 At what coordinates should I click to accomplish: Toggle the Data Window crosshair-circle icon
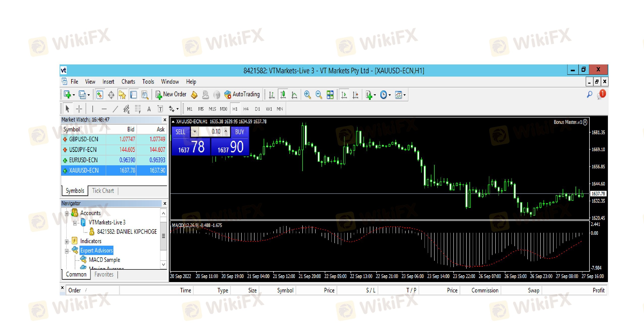click(x=111, y=95)
